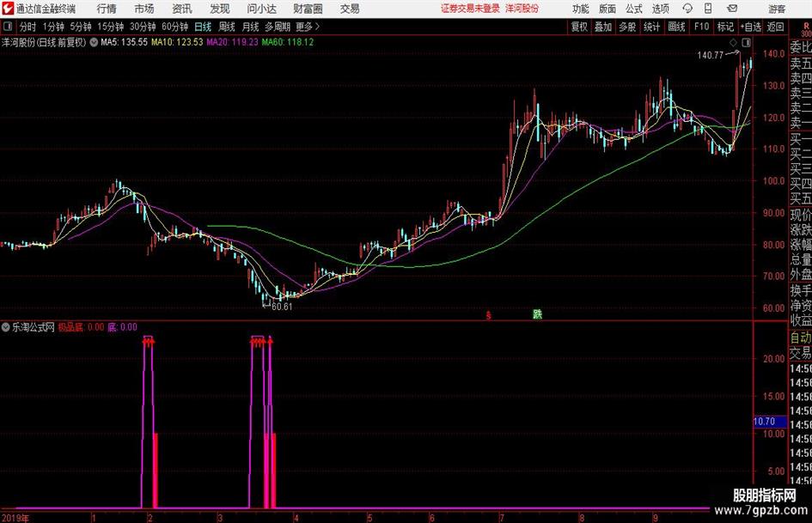The image size is (812, 523).
Task: Switch to the 分时 period tab
Action: [x=28, y=27]
